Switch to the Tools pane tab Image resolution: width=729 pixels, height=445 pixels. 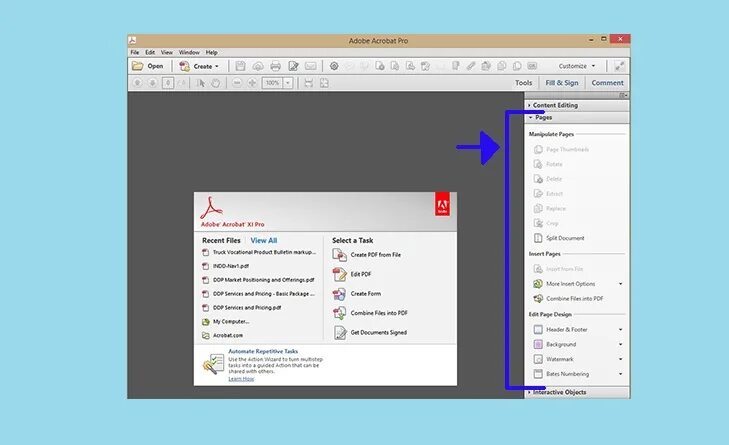pyautogui.click(x=524, y=83)
